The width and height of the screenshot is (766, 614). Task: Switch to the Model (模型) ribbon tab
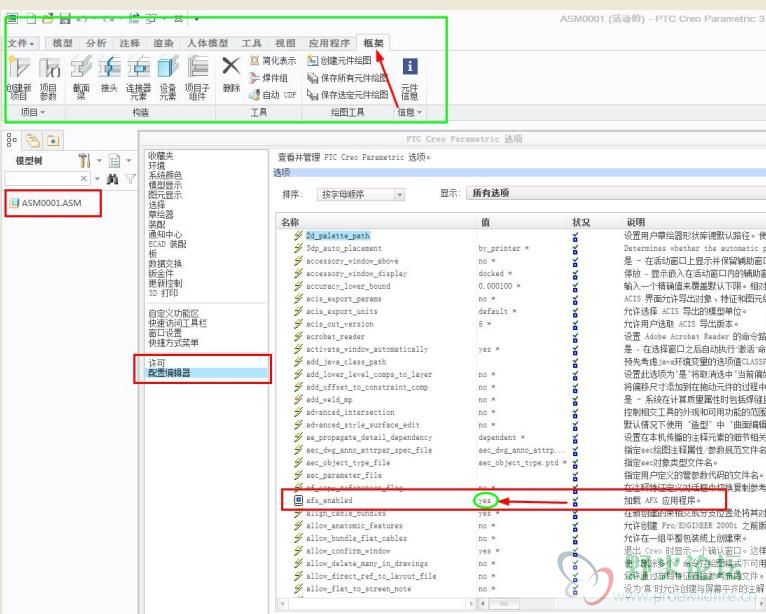(63, 43)
